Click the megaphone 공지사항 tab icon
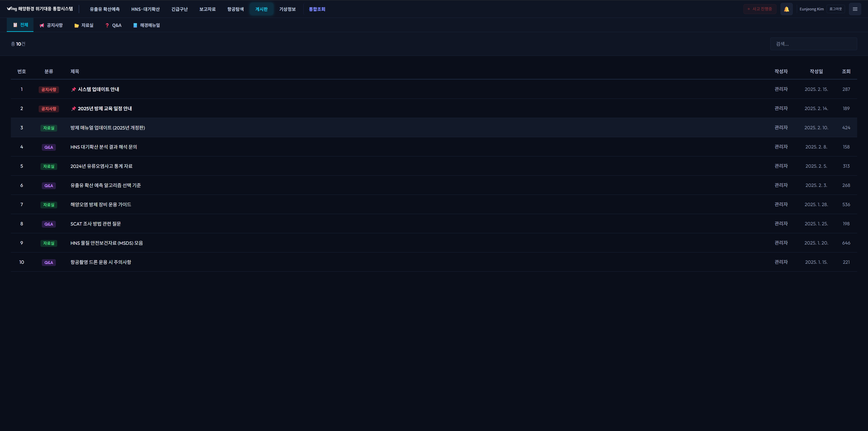The height and width of the screenshot is (431, 868). tap(42, 26)
